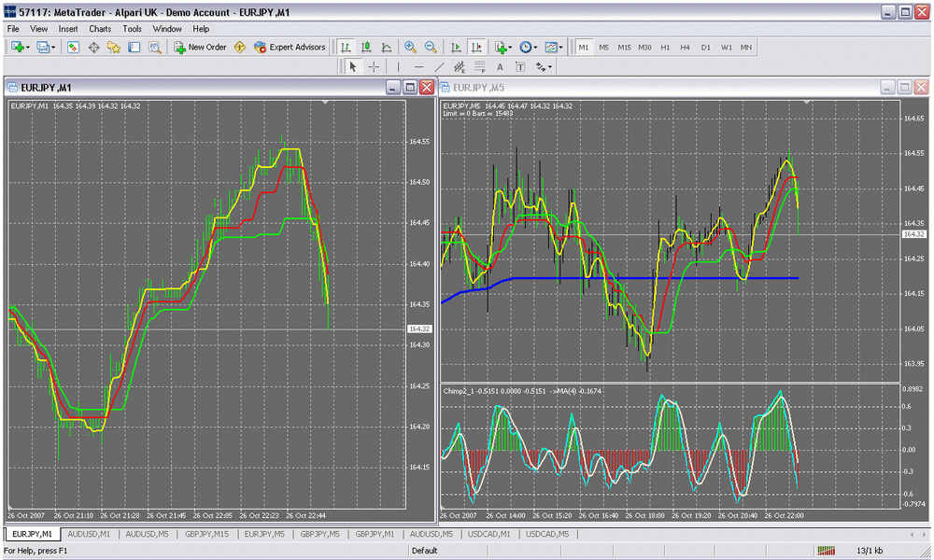Toggle Terminal panel icon

(x=134, y=47)
